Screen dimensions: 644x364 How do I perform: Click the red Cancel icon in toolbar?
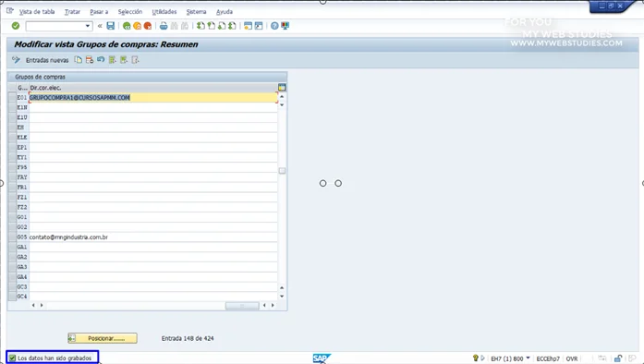click(x=148, y=26)
